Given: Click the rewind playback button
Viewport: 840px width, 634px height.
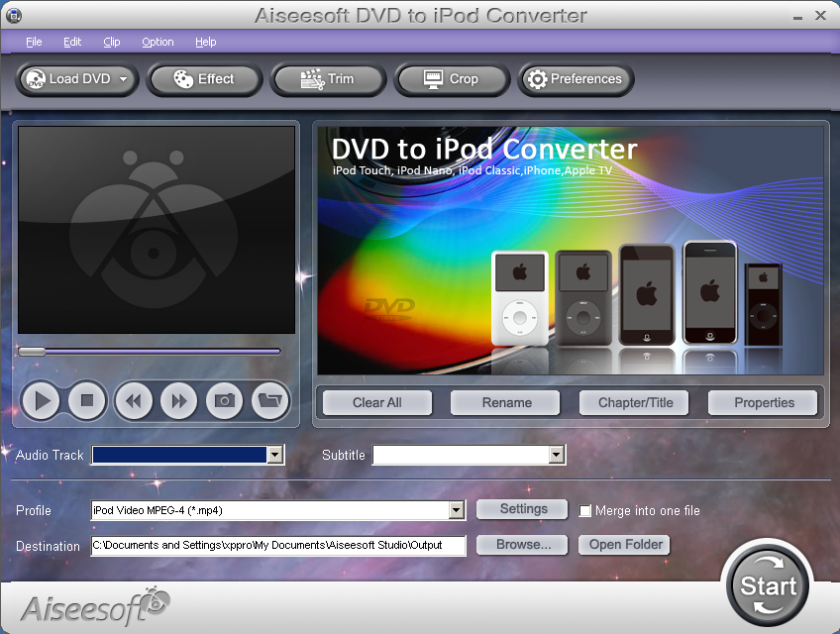Looking at the screenshot, I should (x=134, y=400).
